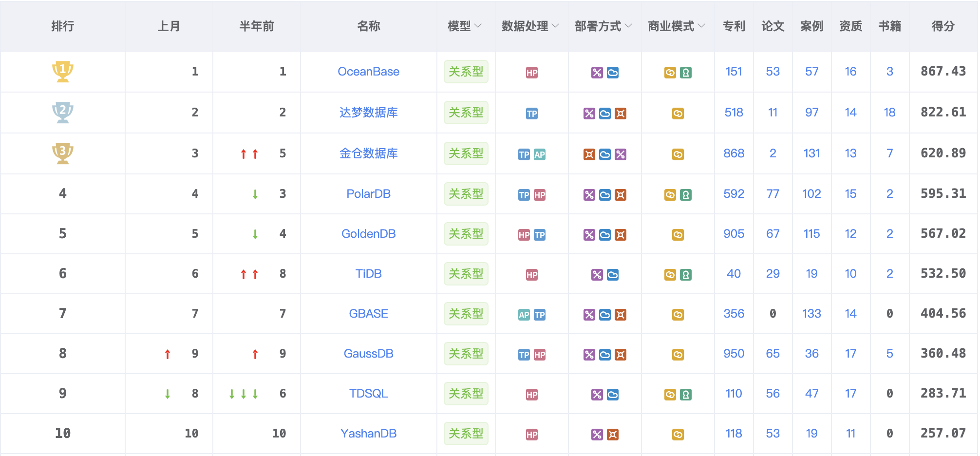Click the silver second-place trophy icon
980x456 pixels.
(63, 113)
